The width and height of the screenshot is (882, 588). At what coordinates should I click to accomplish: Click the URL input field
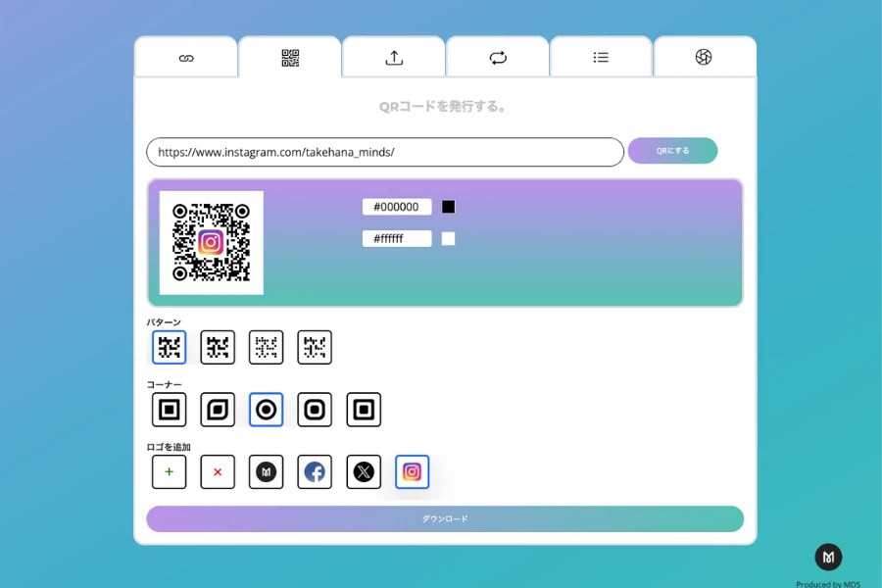[384, 152]
